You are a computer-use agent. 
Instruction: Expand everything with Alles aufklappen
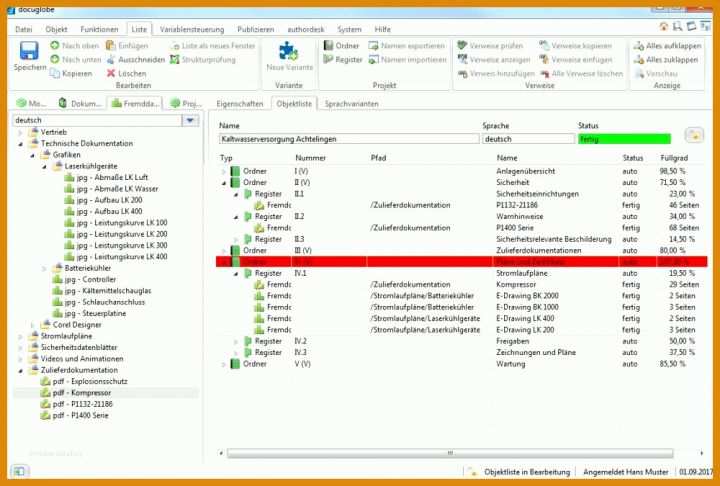pyautogui.click(x=667, y=45)
